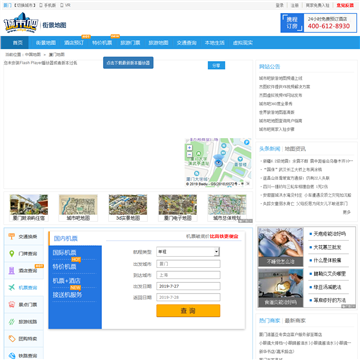Click the 网站公告 heading
Viewport: 360px width, 360px height.
coord(270,66)
